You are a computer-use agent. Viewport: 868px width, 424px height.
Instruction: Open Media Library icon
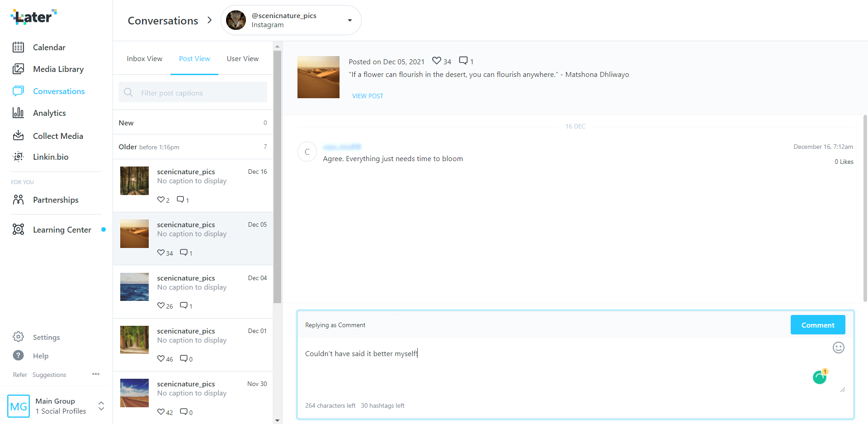[18, 69]
